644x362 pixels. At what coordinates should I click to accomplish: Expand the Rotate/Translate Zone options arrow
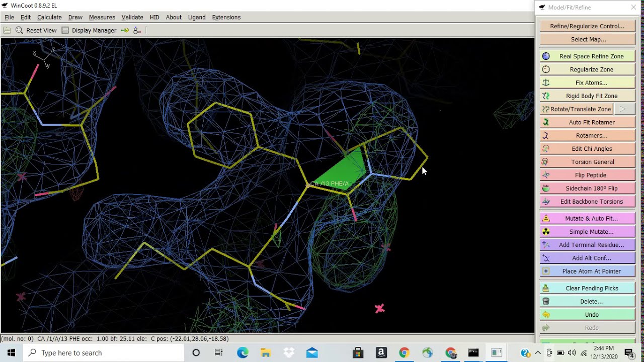[624, 109]
